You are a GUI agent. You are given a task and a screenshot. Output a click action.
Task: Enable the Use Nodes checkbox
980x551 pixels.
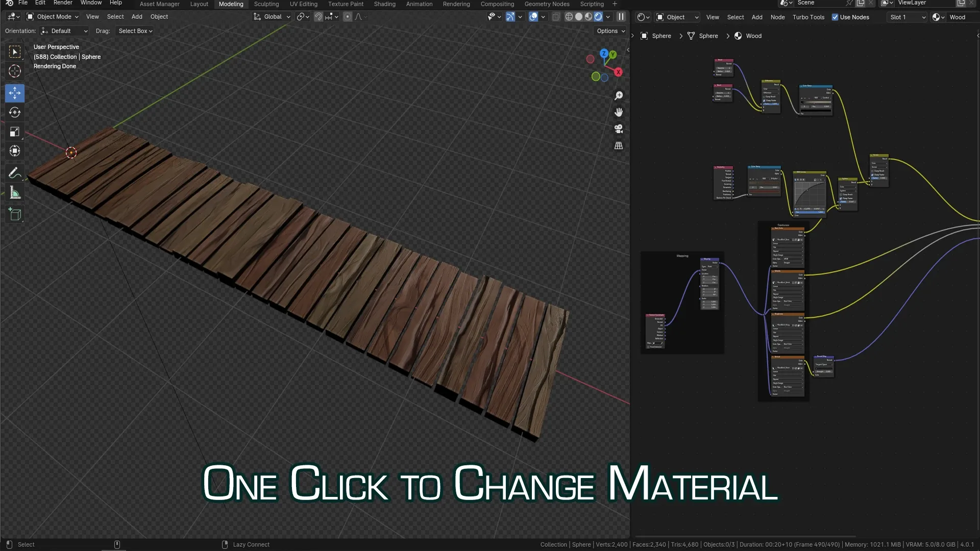(x=836, y=17)
